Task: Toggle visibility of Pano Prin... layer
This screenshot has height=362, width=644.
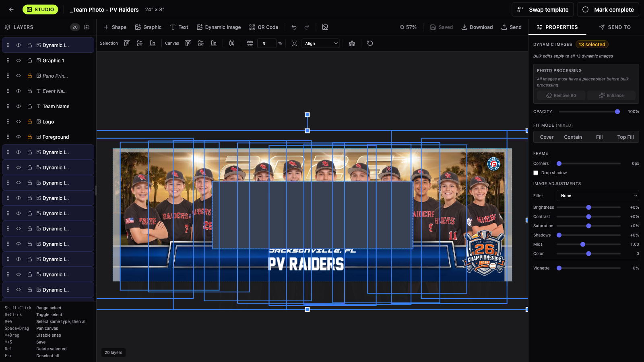Action: coord(19,76)
